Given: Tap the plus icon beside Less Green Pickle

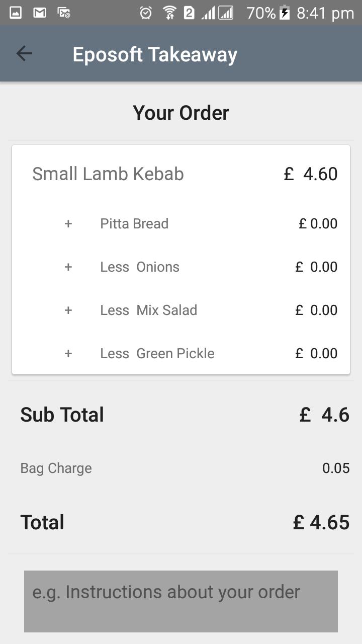Looking at the screenshot, I should 68,353.
